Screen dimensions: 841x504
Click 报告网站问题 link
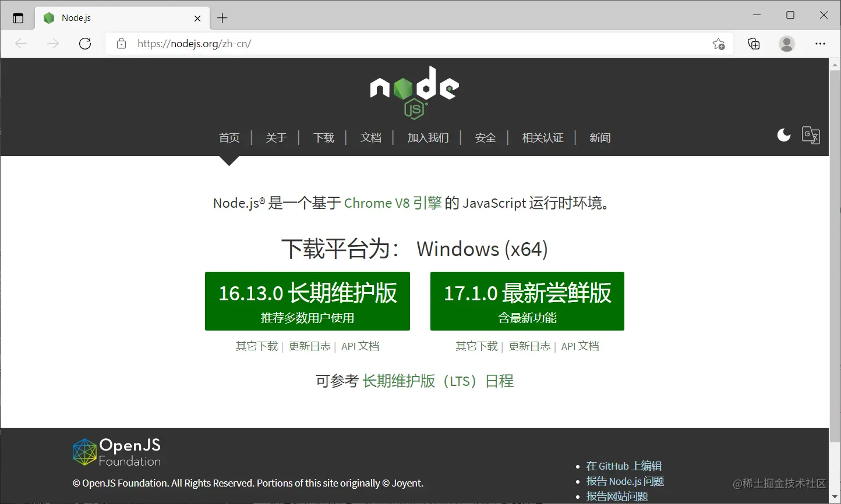617,496
